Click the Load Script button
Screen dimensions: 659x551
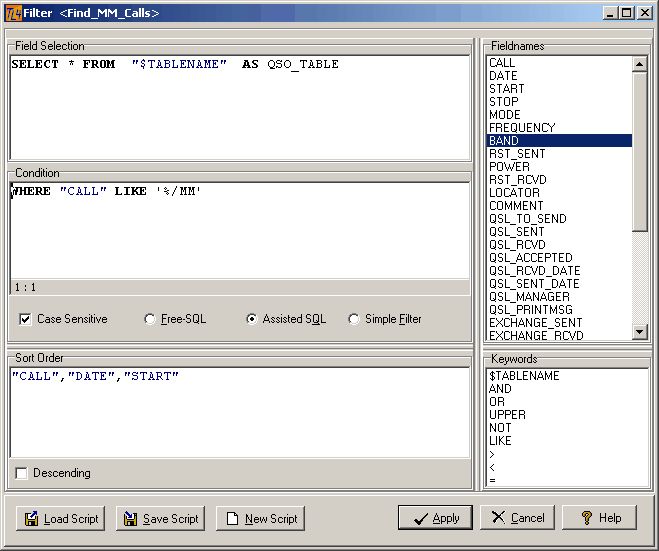(61, 518)
